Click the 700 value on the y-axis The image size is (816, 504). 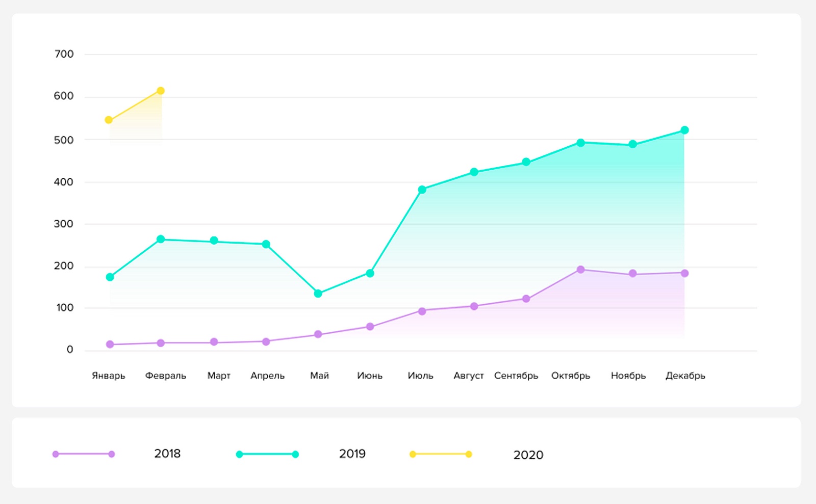coord(64,54)
